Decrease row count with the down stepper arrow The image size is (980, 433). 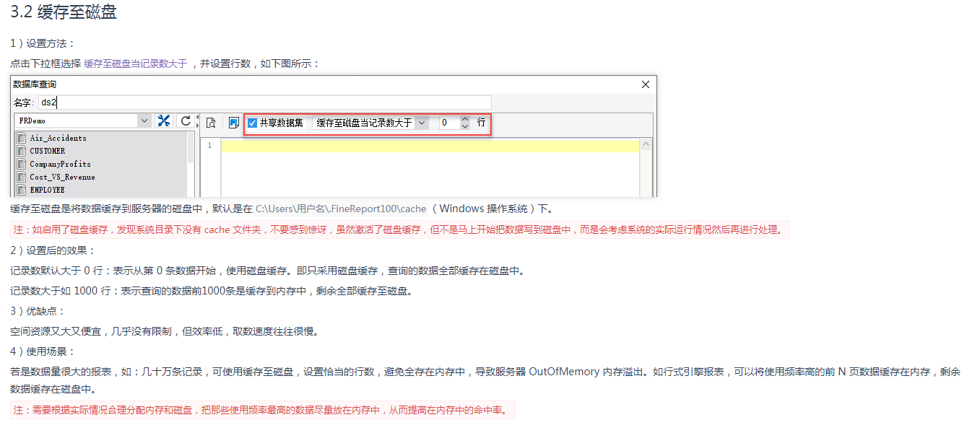tap(464, 127)
